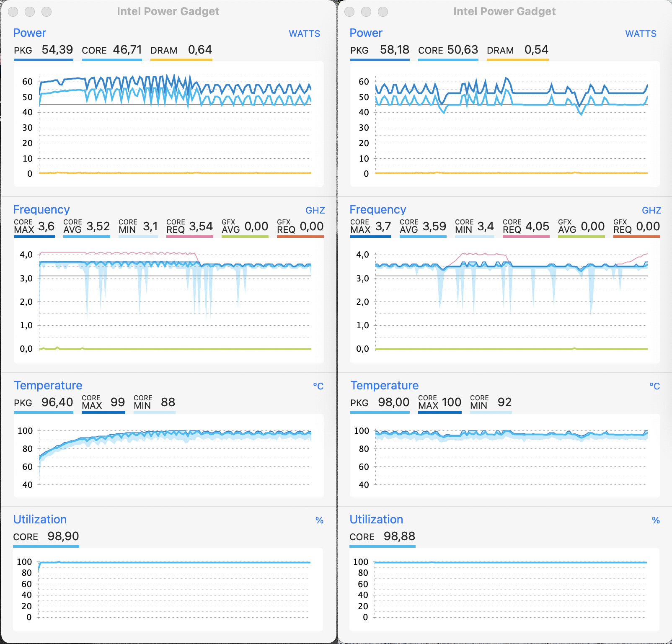This screenshot has width=672, height=644.
Task: Click CORE AVG frequency 3,52 in left window
Action: pyautogui.click(x=98, y=227)
